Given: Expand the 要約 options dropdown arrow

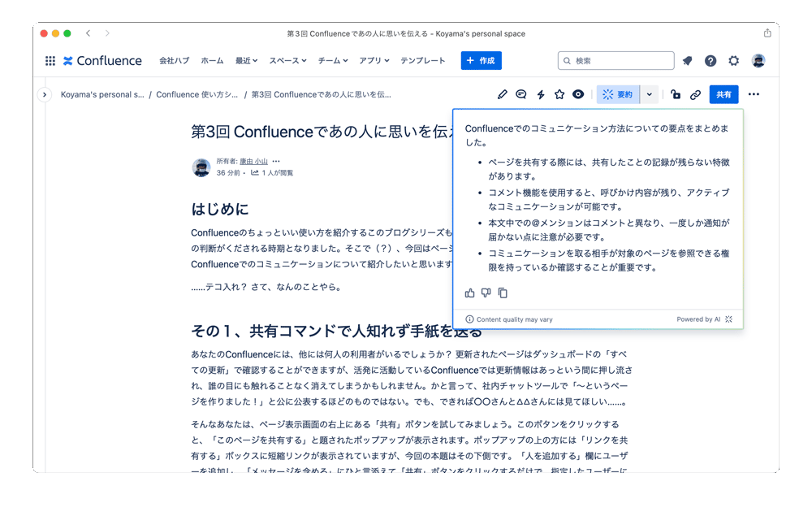Looking at the screenshot, I should click(649, 94).
